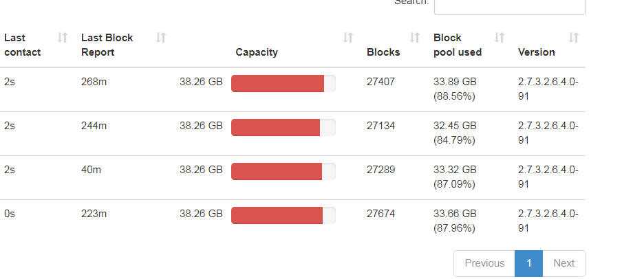Viewport: 644px width, 279px height.
Task: Click capacity bar for 27674 blocks row
Action: (x=283, y=215)
